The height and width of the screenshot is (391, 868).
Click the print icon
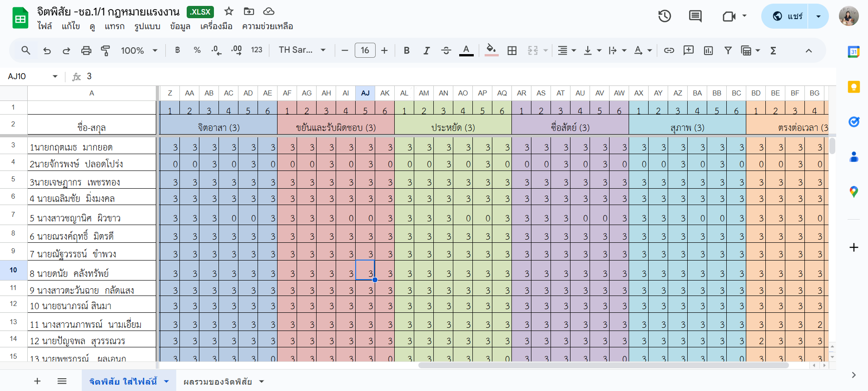(x=86, y=50)
